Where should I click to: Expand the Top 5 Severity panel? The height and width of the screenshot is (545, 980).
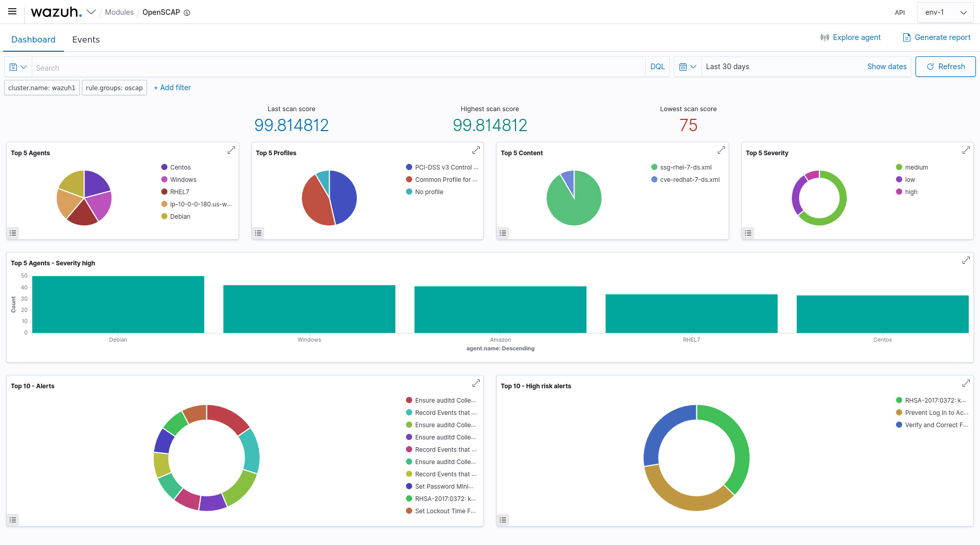coord(966,150)
